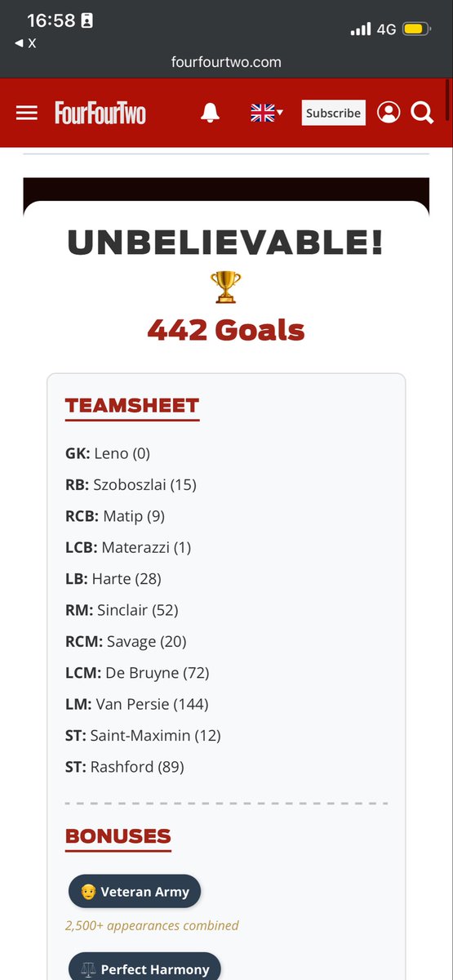Tap the gold trophy emoji
Viewport: 453px width, 980px height.
pos(226,287)
